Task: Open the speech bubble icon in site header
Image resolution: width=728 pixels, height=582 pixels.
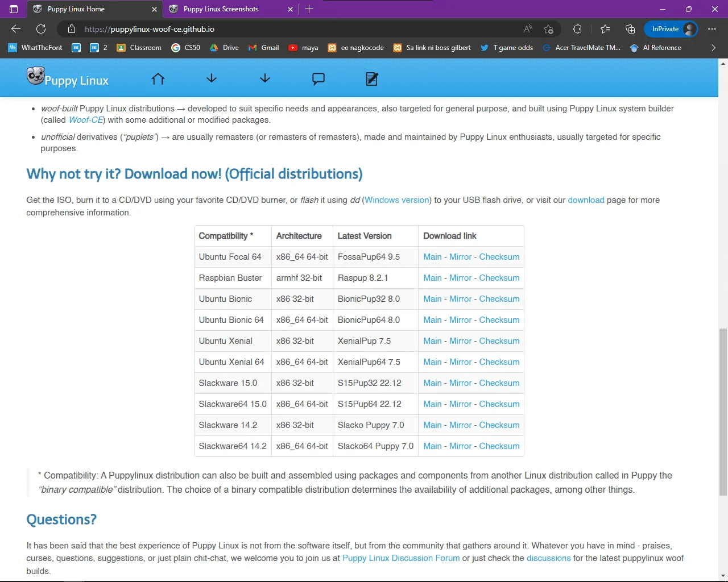Action: coord(318,79)
